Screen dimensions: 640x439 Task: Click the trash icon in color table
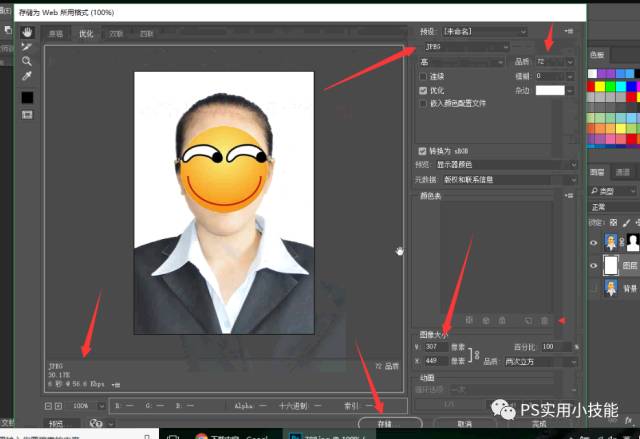544,321
